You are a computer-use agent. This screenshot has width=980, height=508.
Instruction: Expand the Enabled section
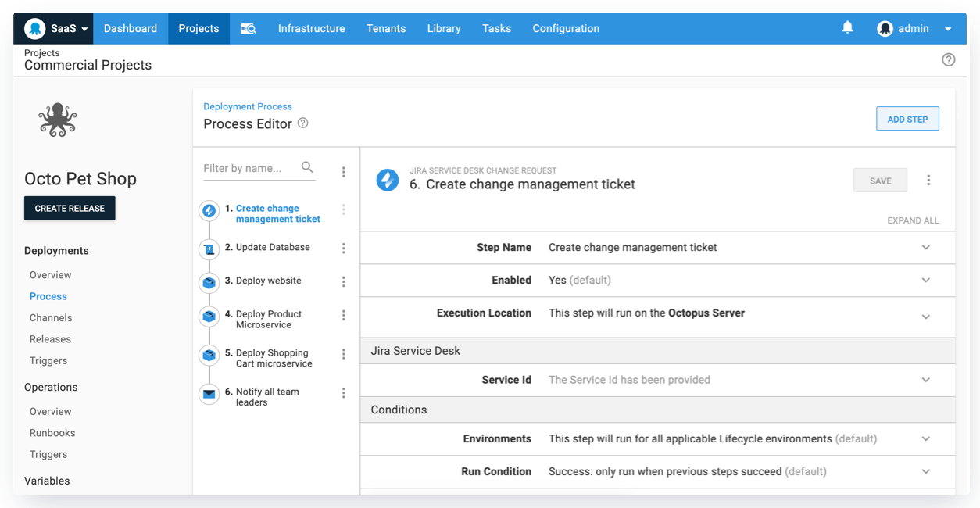[926, 281]
